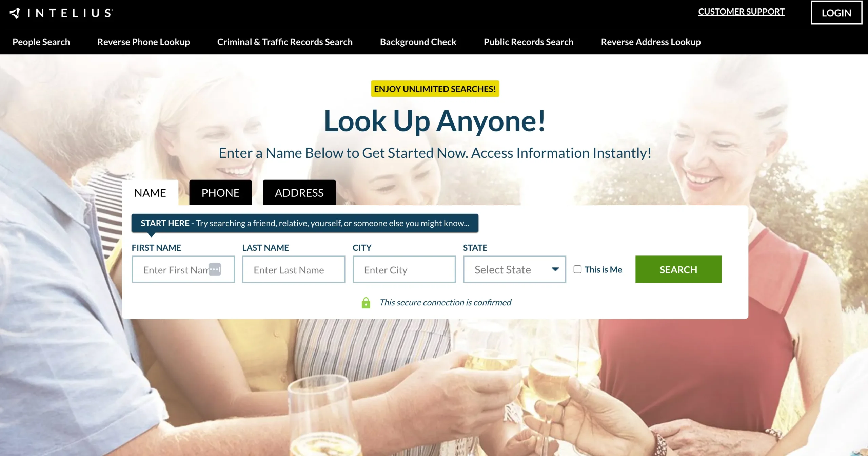This screenshot has height=456, width=868.
Task: Go to Criminal & Traffic Records Search
Action: (285, 42)
